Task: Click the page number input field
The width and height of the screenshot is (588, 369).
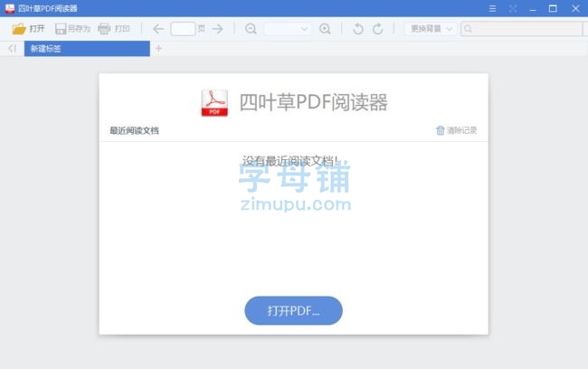Action: 183,29
